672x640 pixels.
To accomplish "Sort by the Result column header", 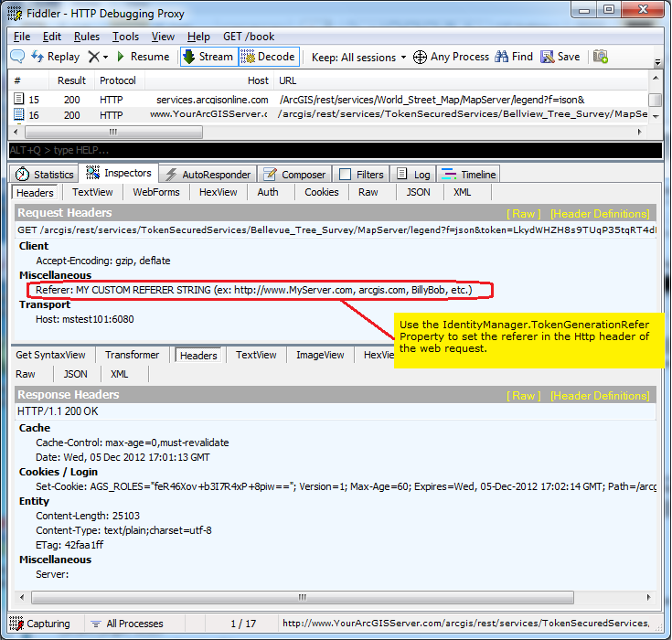I will (71, 80).
